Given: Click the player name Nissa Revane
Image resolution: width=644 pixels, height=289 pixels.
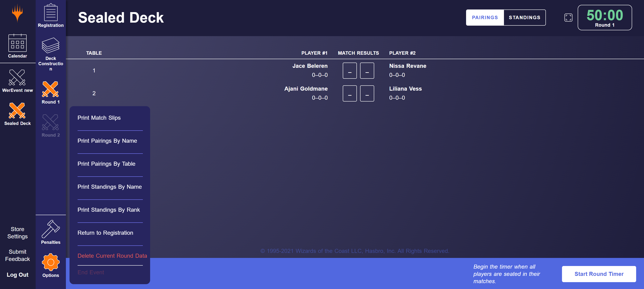Looking at the screenshot, I should point(407,66).
